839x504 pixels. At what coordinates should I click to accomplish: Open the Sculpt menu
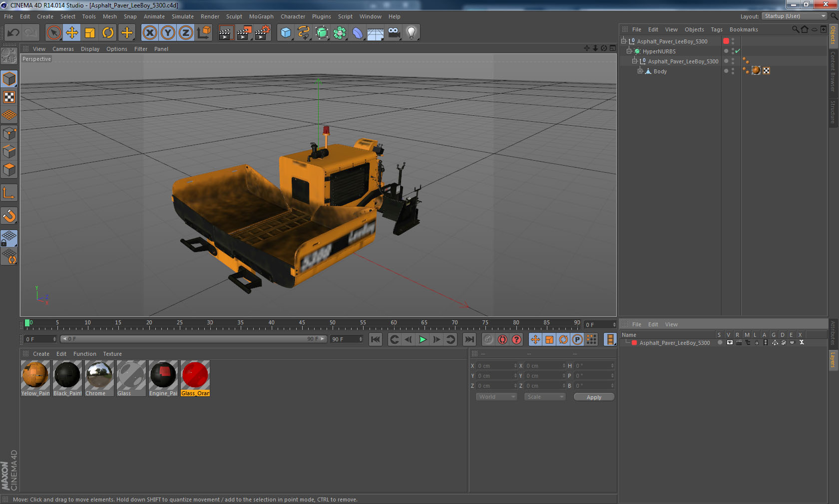(234, 16)
